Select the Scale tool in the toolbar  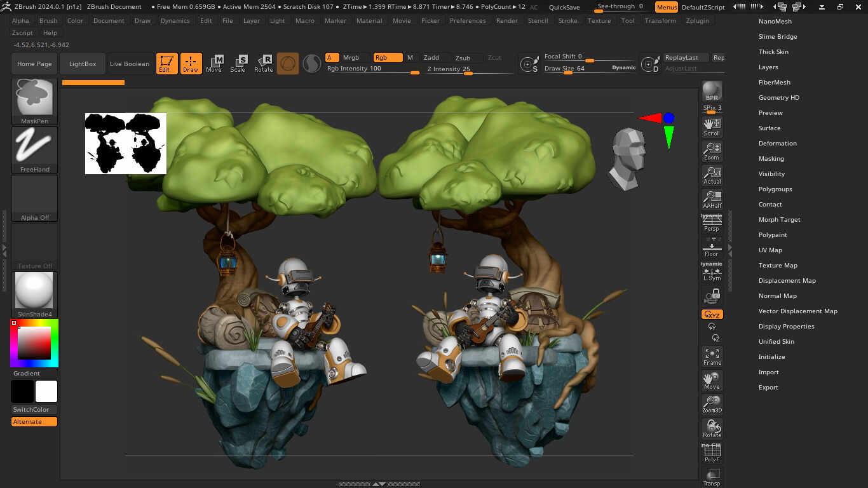click(x=239, y=63)
